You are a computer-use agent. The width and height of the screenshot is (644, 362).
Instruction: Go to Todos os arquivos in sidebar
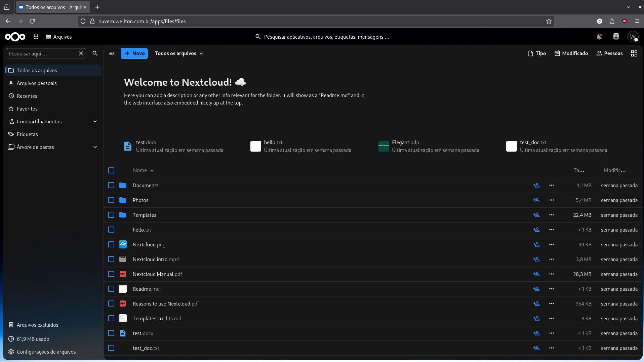pos(53,70)
